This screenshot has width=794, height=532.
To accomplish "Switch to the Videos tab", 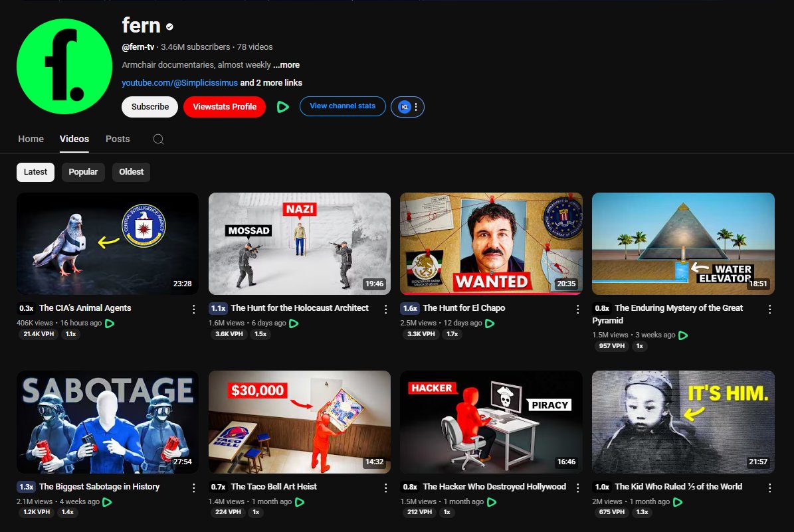I will 74,139.
